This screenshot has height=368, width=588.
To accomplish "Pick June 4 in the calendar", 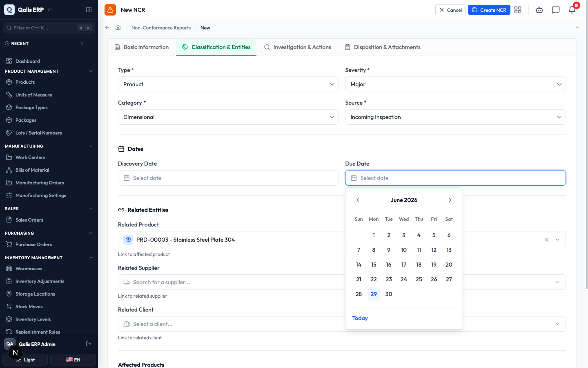I will (x=419, y=235).
